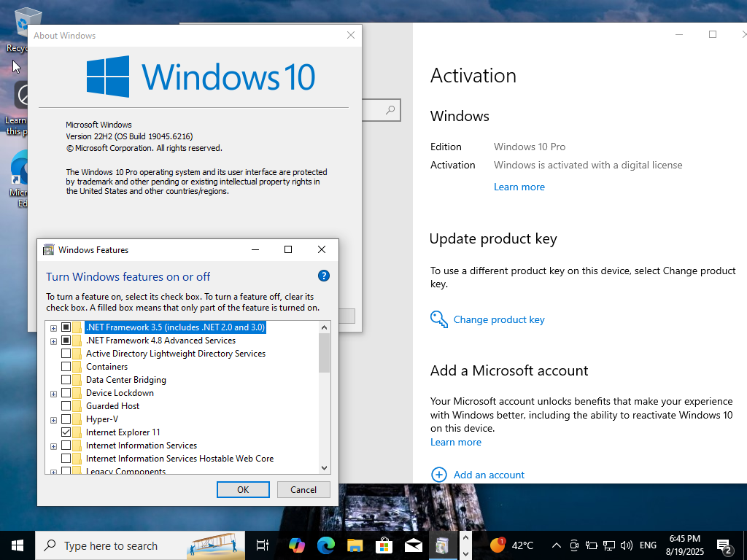Open File Explorer from the taskbar
The width and height of the screenshot is (747, 560).
click(355, 545)
